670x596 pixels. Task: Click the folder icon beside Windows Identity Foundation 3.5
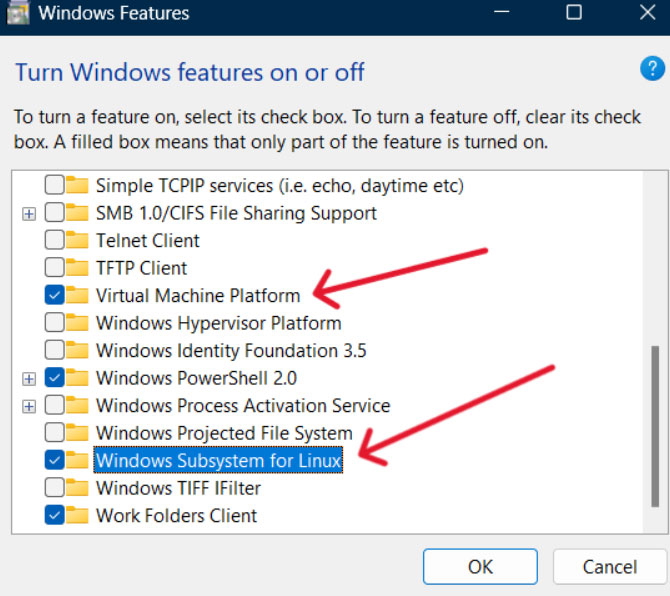[77, 350]
